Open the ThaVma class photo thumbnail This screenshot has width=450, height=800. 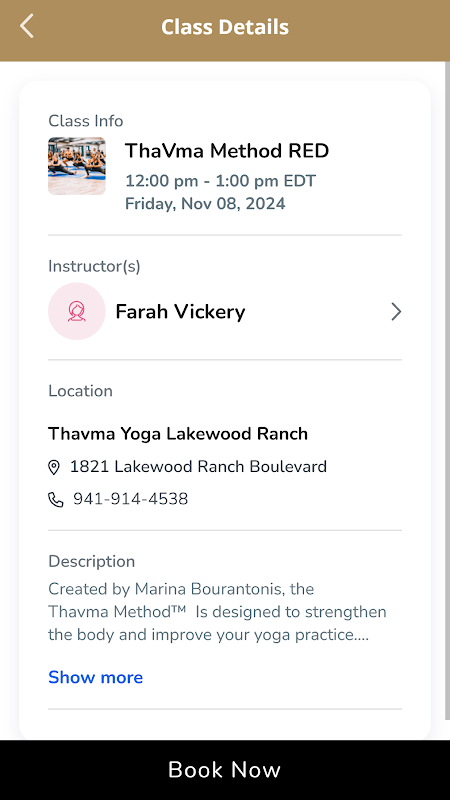coord(77,166)
